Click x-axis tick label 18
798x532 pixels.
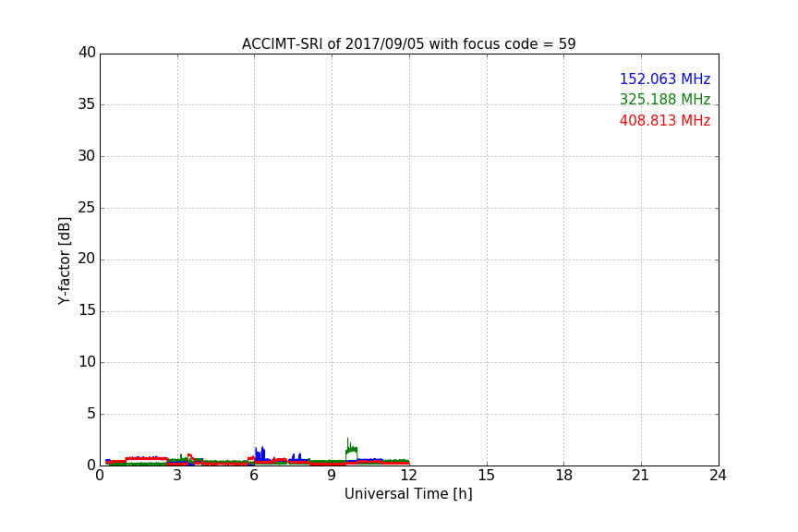564,476
